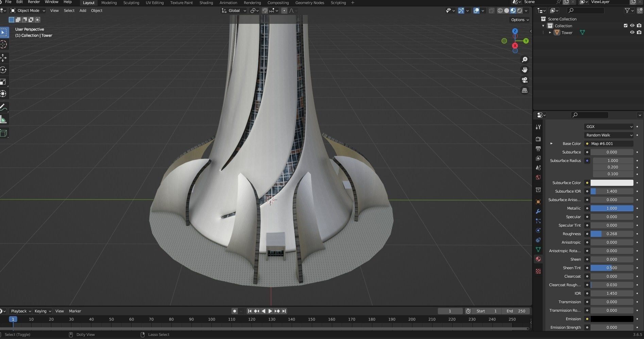Viewport: 644px width, 339px height.
Task: Open the World Properties tab
Action: click(x=538, y=177)
